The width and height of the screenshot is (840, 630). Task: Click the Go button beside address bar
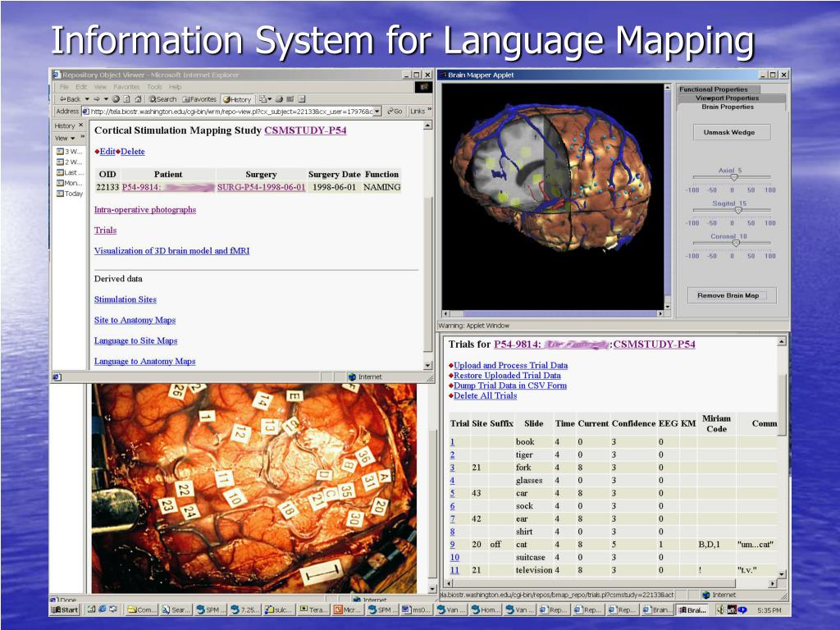395,112
